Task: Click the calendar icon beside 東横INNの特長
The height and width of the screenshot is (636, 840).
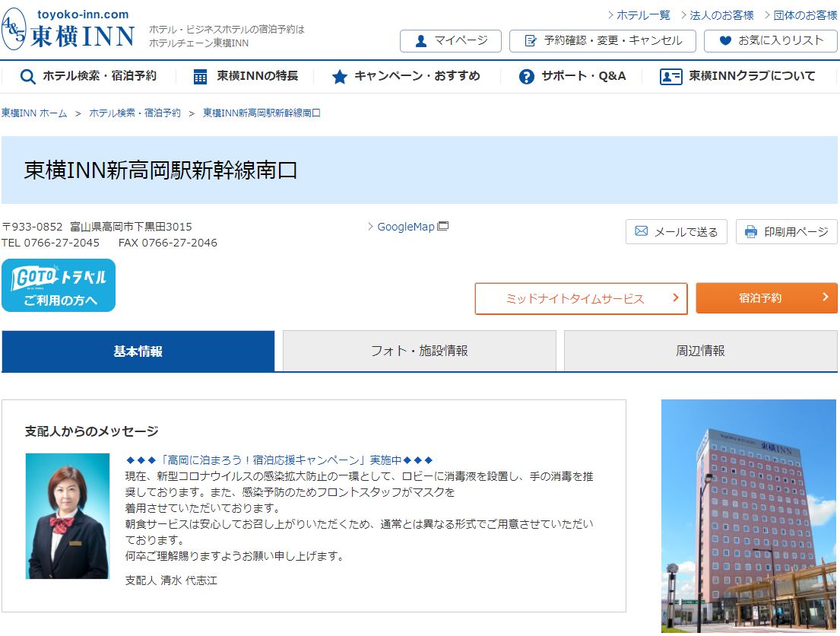Action: point(201,77)
